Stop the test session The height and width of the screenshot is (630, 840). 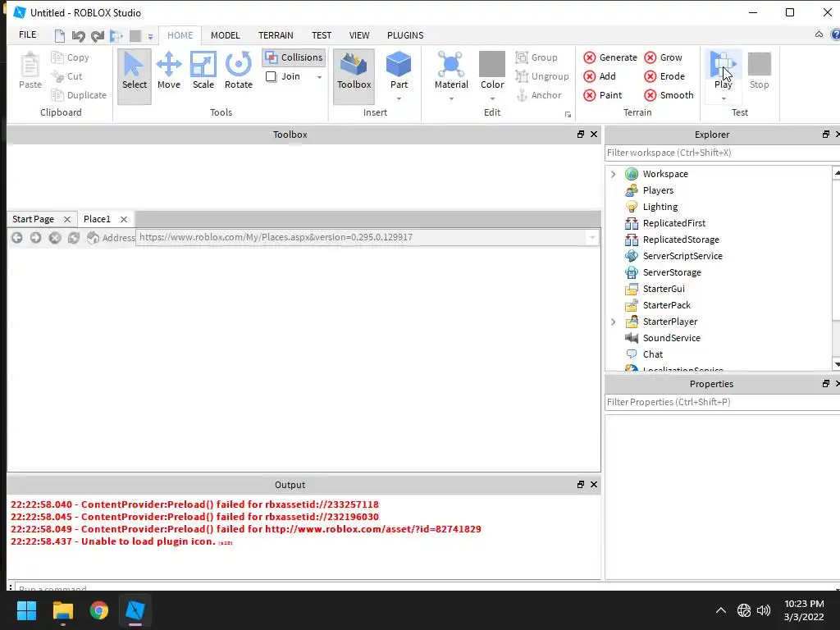759,71
